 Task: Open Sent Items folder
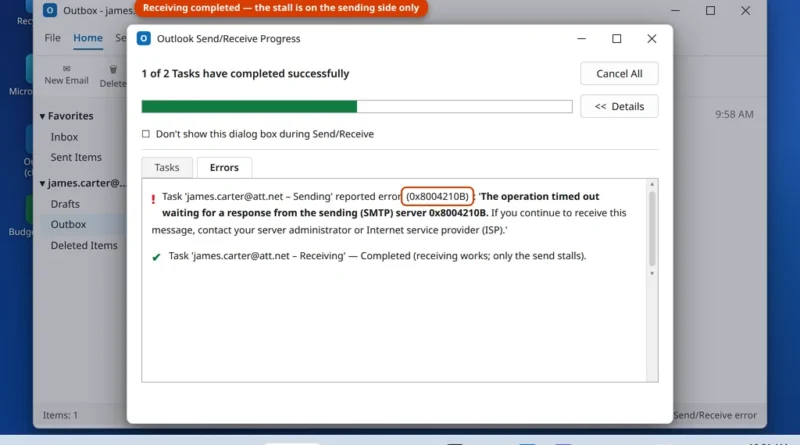[x=76, y=157]
